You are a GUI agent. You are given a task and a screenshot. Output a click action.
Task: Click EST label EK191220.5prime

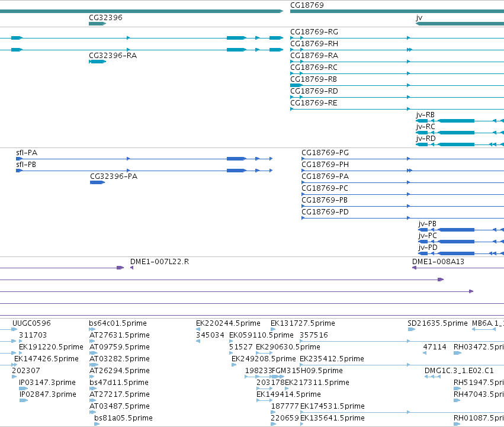pyautogui.click(x=51, y=347)
